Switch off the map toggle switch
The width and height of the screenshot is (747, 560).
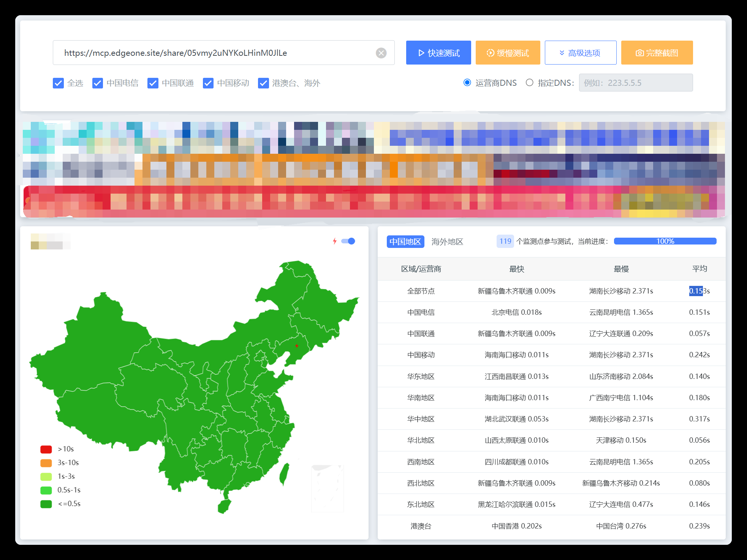click(348, 241)
